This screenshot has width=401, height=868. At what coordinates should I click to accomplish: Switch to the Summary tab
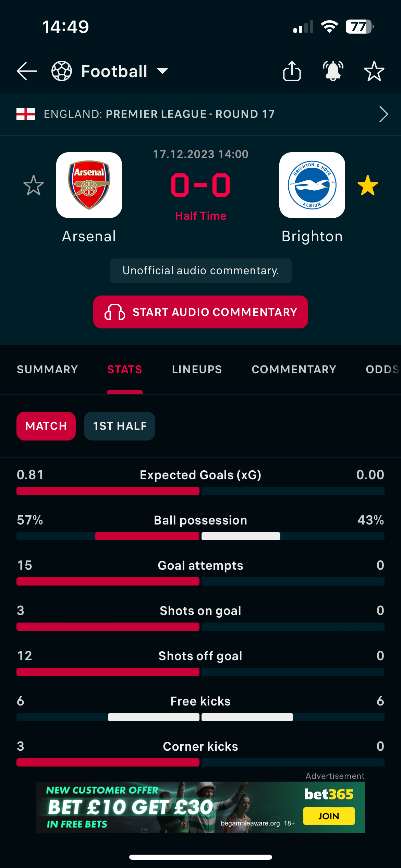tap(47, 369)
